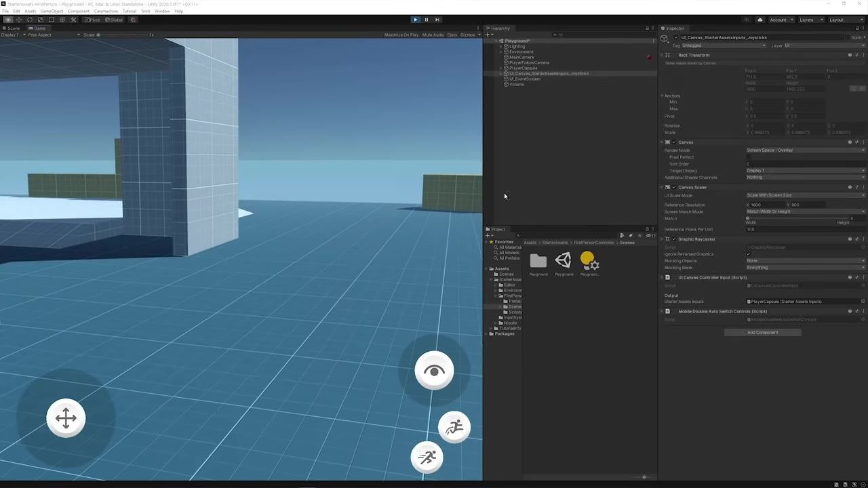Toggle the Inspector lock icon

(x=856, y=28)
